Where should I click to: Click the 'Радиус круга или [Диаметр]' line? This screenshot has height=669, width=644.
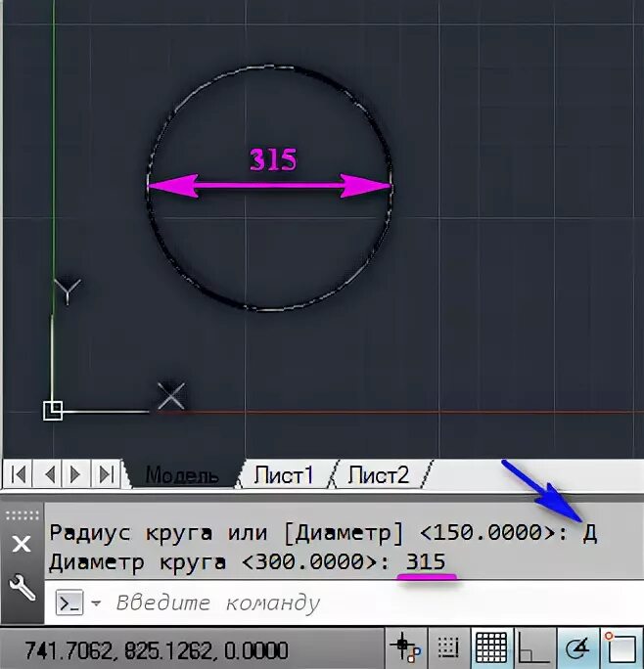pyautogui.click(x=323, y=533)
